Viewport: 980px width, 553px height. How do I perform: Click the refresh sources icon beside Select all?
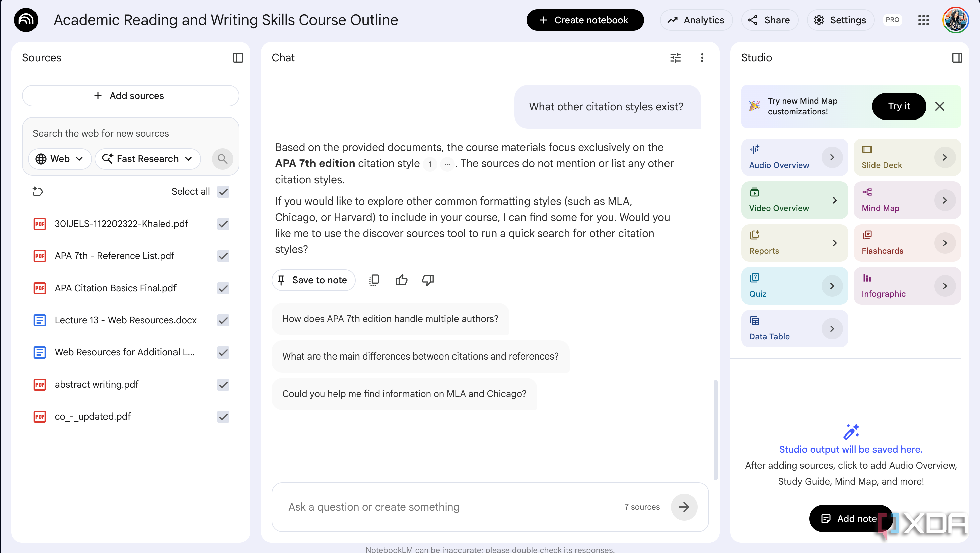click(x=38, y=191)
